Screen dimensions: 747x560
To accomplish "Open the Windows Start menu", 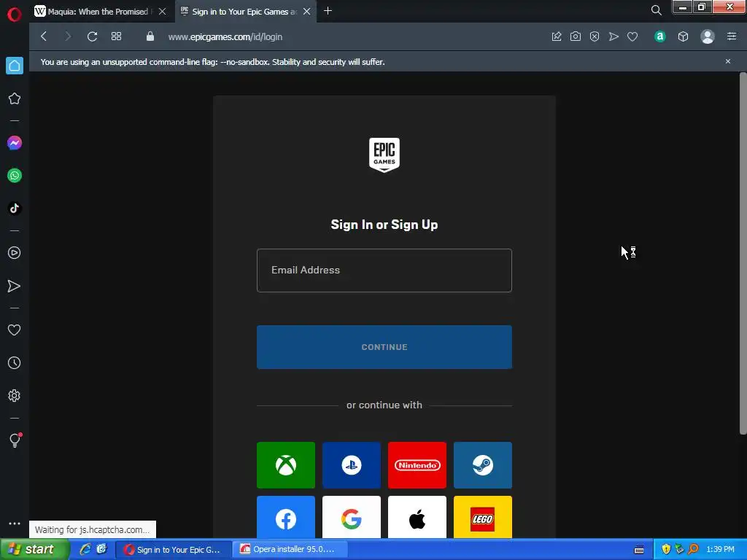I will point(35,549).
